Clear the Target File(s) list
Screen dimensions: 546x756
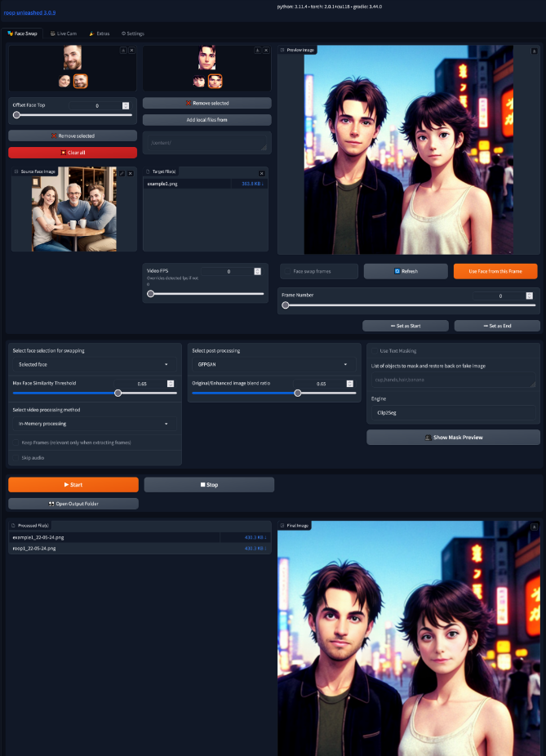[x=262, y=173]
